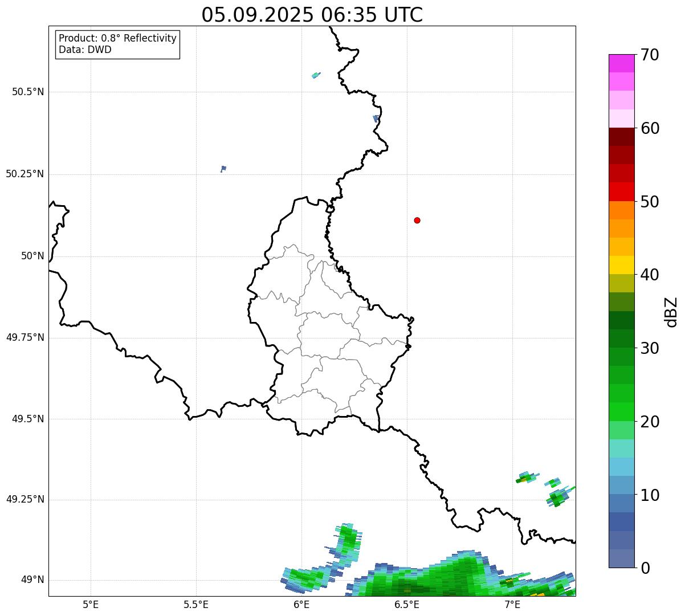Click the tiny turquoise echo north of 50.5°N
The width and height of the screenshot is (685, 616).
(x=316, y=75)
